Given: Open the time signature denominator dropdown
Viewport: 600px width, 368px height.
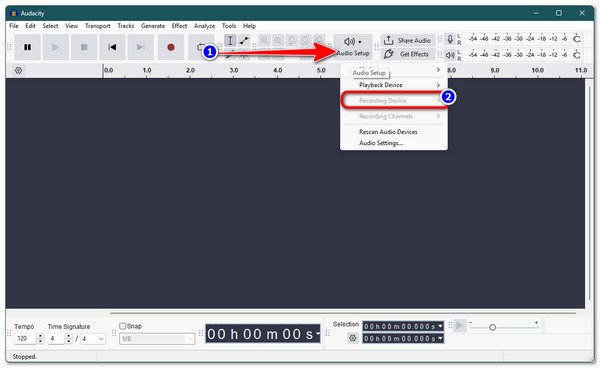Looking at the screenshot, I should point(93,339).
